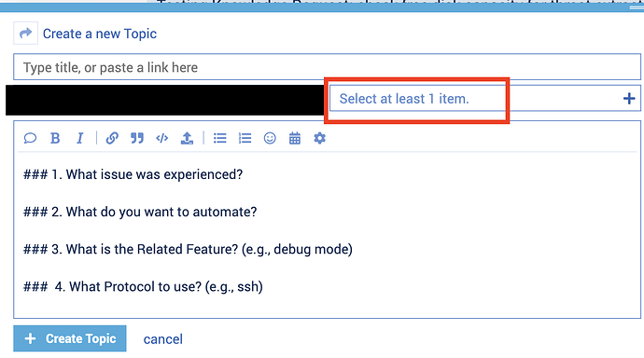
Task: Click the plus icon in the tag selector
Action: tap(629, 99)
